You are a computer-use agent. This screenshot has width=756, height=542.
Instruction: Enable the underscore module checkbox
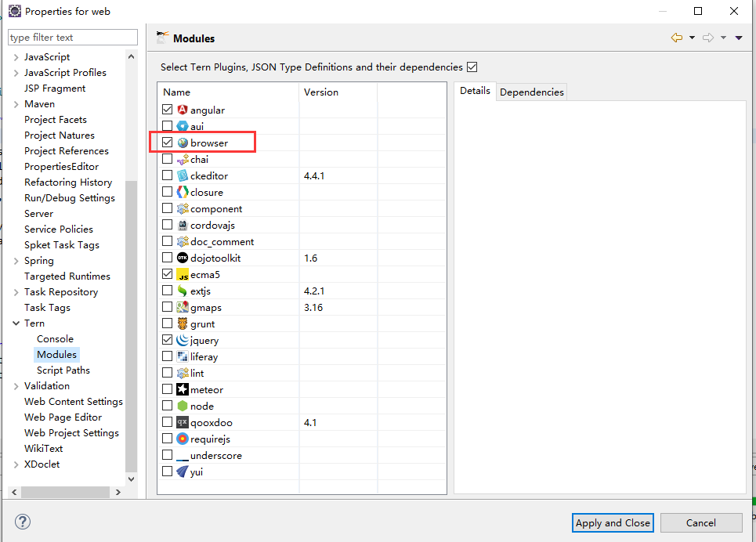point(168,455)
